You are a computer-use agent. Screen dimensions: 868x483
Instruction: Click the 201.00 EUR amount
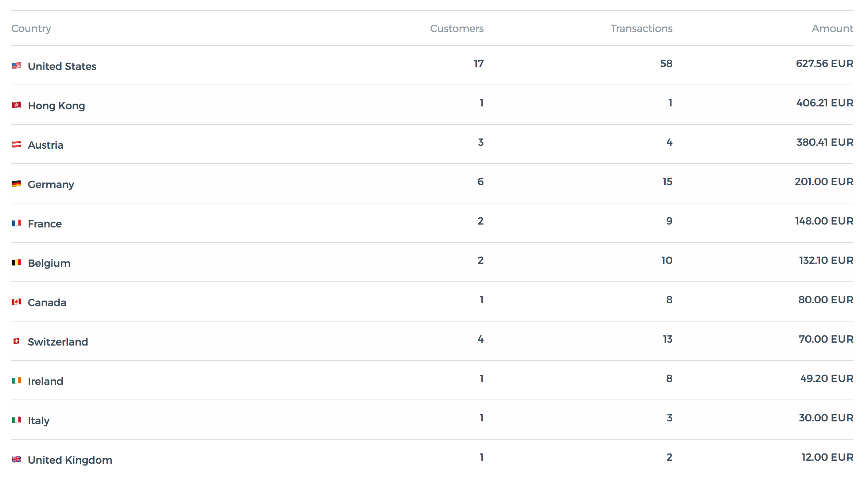coord(824,182)
